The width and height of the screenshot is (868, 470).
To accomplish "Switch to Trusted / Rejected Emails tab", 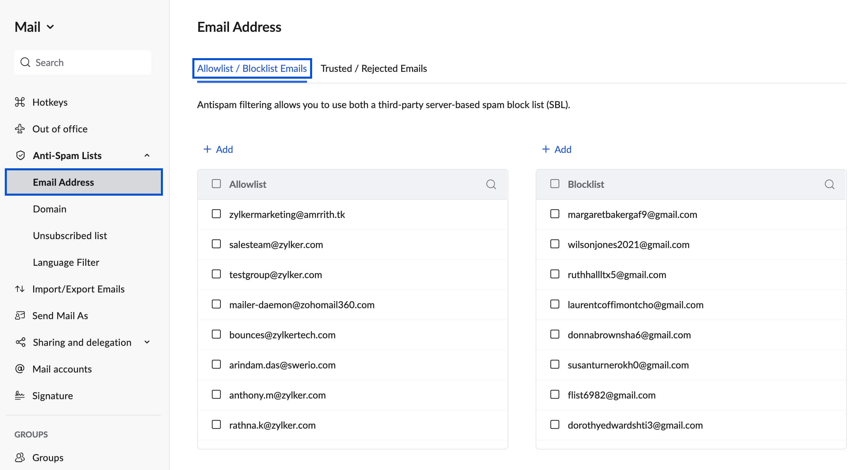I will tap(373, 68).
